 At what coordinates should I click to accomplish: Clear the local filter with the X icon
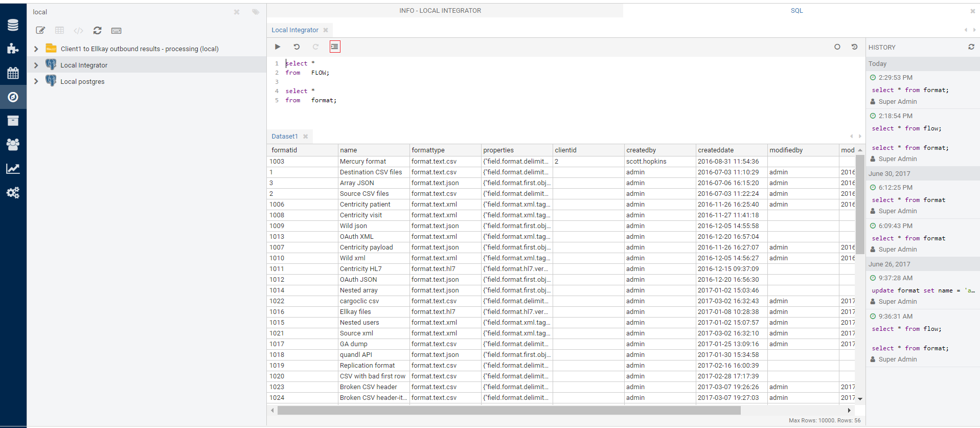coord(237,12)
